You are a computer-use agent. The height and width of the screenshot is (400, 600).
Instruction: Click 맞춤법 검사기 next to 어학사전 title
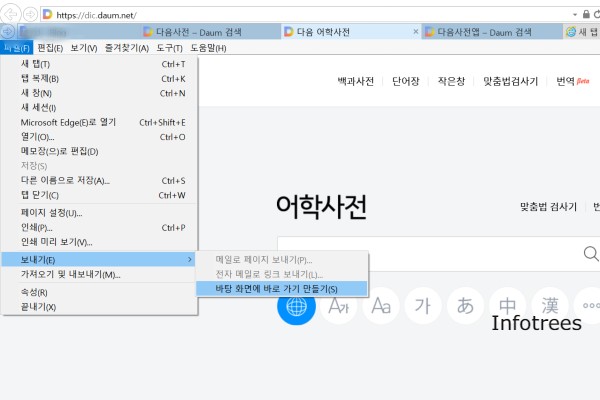point(548,207)
